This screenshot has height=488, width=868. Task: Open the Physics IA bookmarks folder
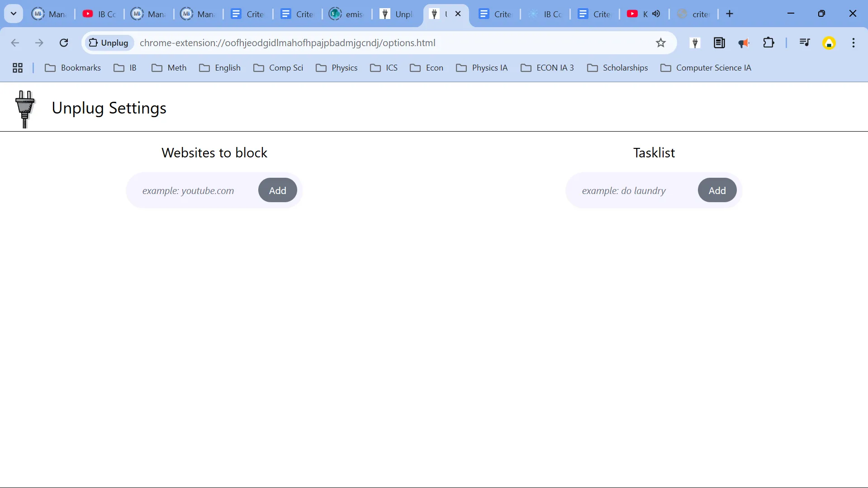[x=482, y=68]
